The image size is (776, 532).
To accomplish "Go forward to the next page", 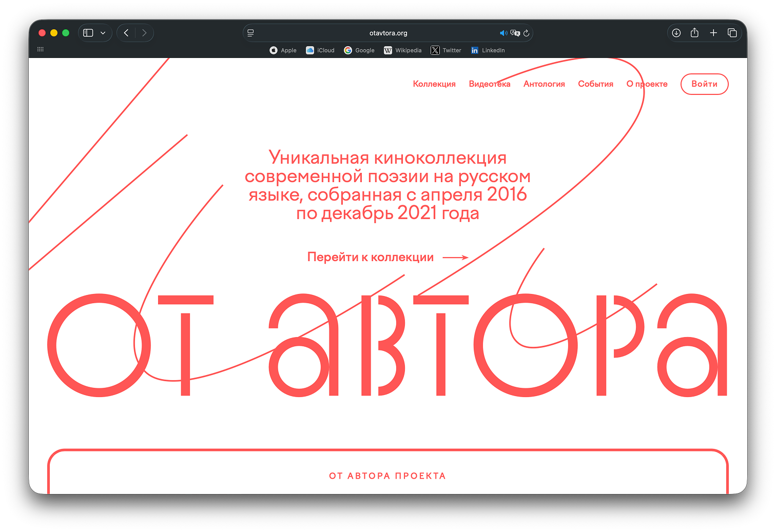I will (x=144, y=33).
